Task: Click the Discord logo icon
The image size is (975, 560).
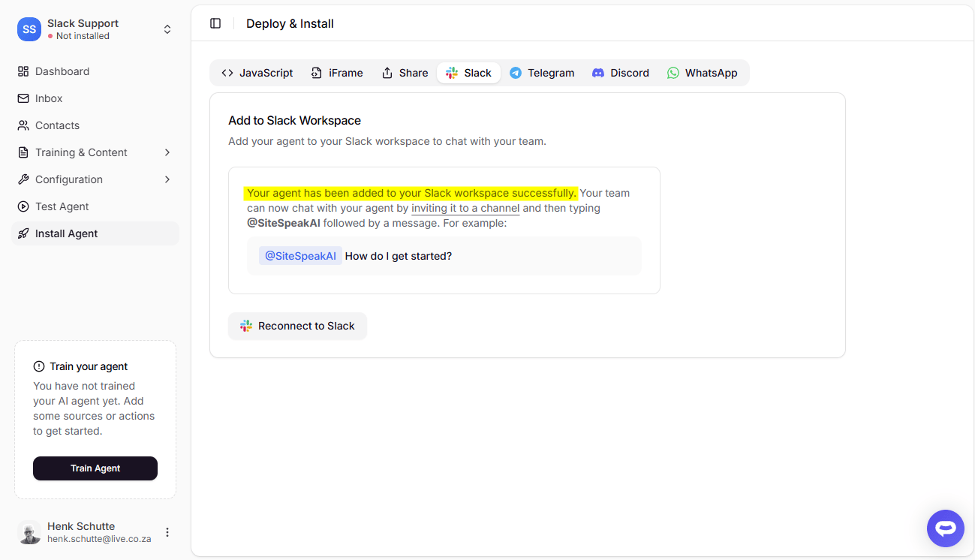Action: coord(598,73)
